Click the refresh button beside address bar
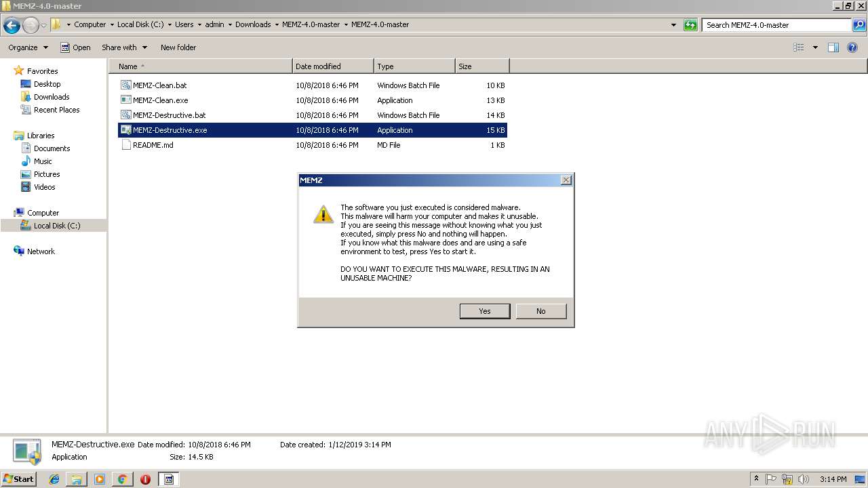This screenshot has width=868, height=488. [x=690, y=25]
